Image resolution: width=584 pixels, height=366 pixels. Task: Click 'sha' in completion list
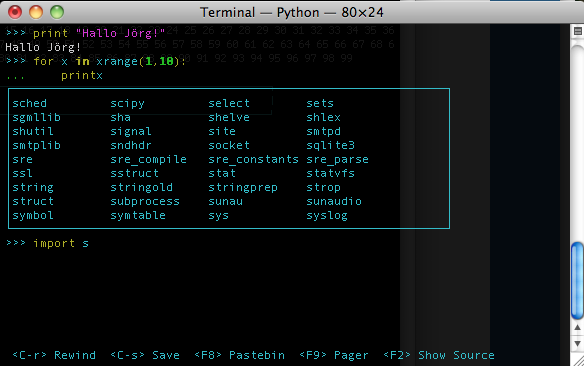(x=120, y=117)
